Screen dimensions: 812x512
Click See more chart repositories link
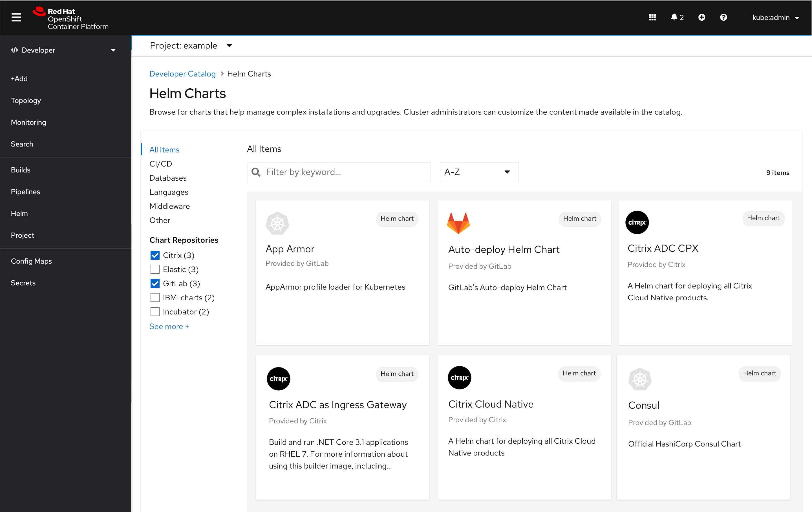(169, 326)
